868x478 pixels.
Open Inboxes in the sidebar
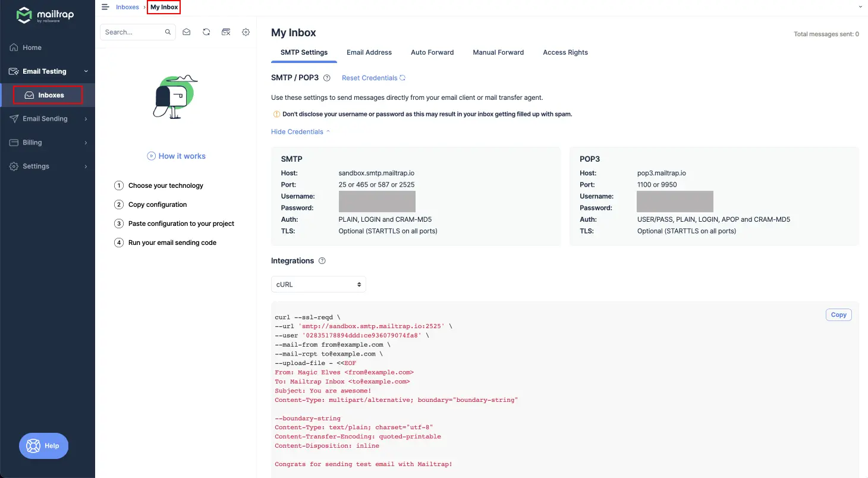click(x=48, y=95)
